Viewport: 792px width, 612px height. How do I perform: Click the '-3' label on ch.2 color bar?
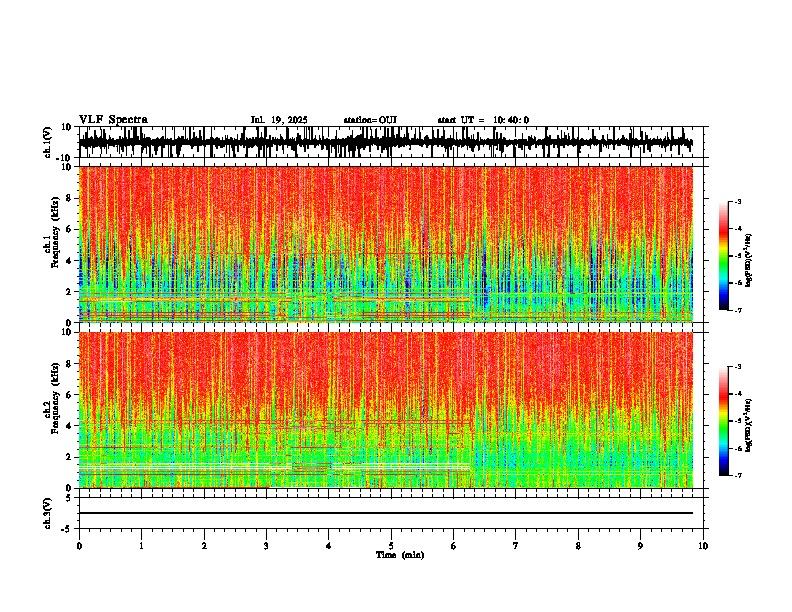[737, 367]
